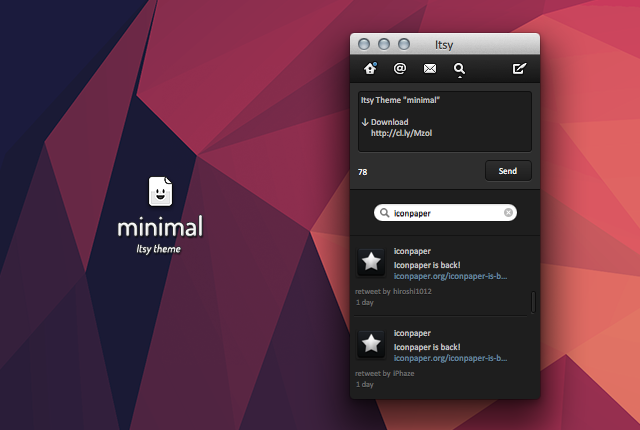Viewport: 640px width, 430px height.
Task: Open the direct messages envelope icon
Action: 430,69
